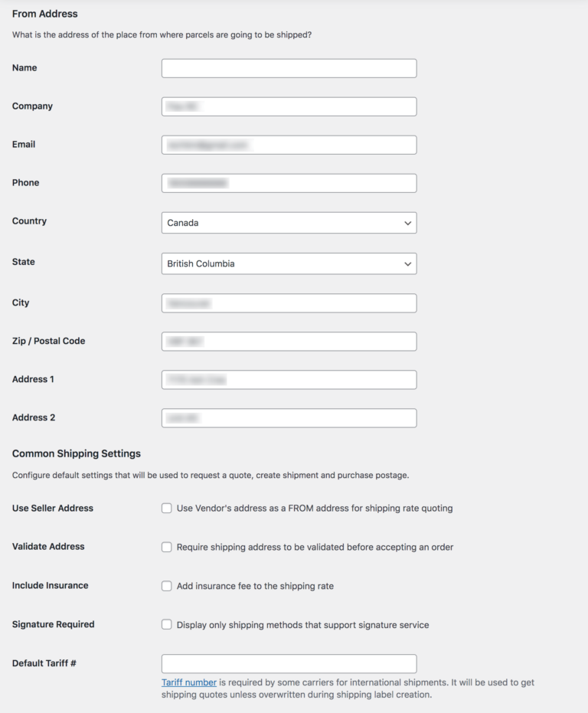Toggle the Signature Required checkbox
This screenshot has width=588, height=713.
tap(166, 624)
